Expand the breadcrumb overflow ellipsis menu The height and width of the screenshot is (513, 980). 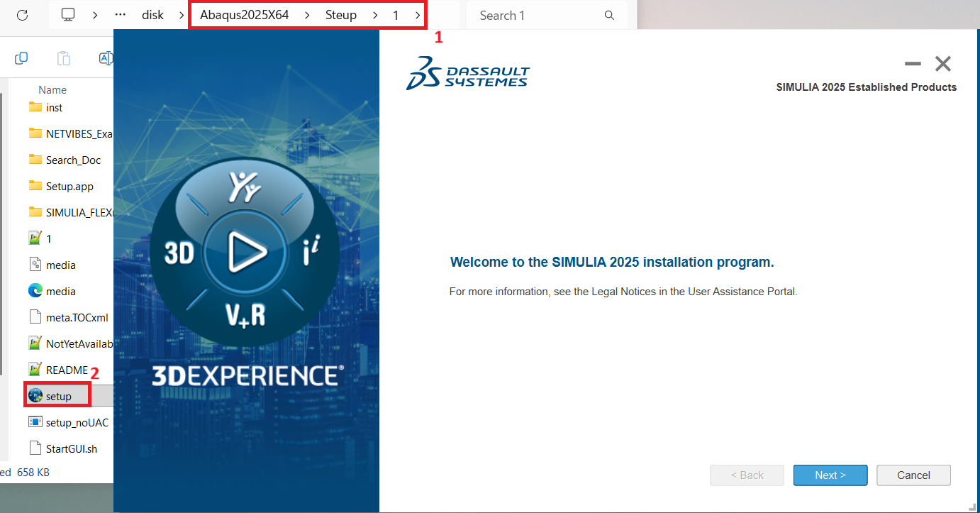[x=119, y=14]
